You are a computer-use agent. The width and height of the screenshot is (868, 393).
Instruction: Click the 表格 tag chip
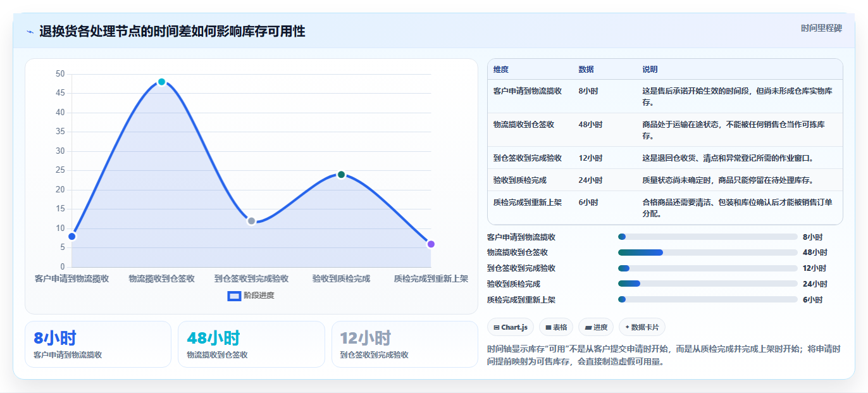[556, 327]
